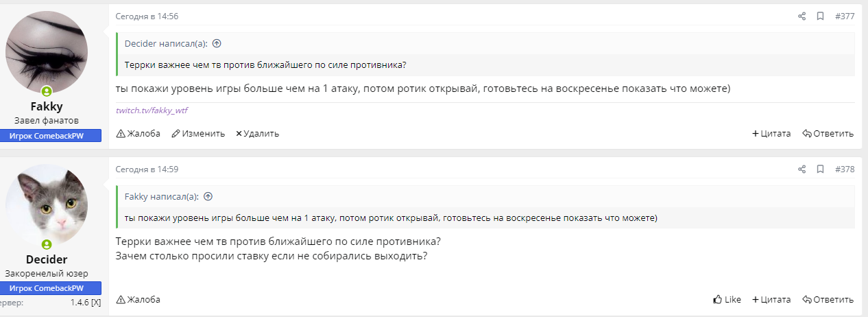Open Fakky username profile link

[47, 107]
